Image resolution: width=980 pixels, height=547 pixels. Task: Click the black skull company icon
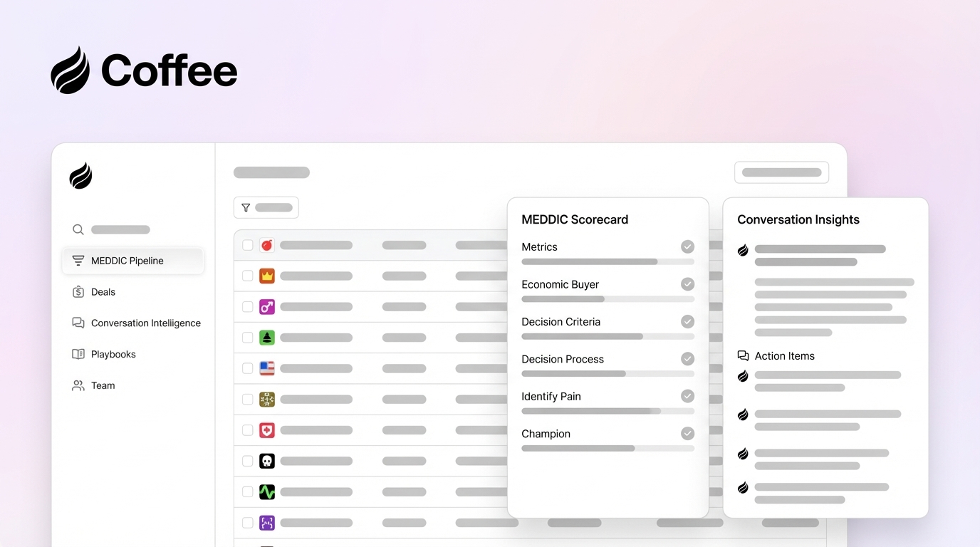click(x=267, y=461)
